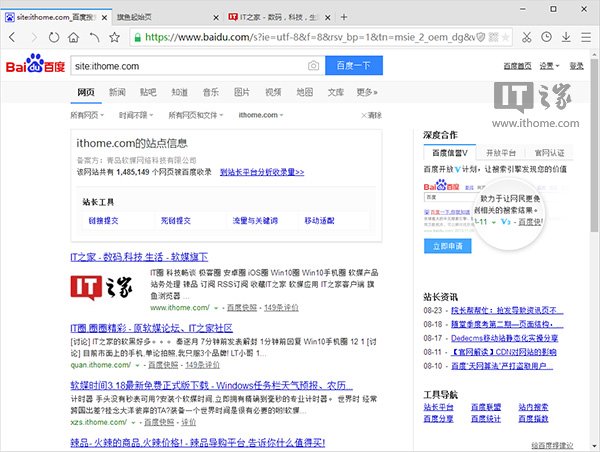Screen dimensions: 600x452
Task: Click the camera image search icon
Action: tap(313, 66)
